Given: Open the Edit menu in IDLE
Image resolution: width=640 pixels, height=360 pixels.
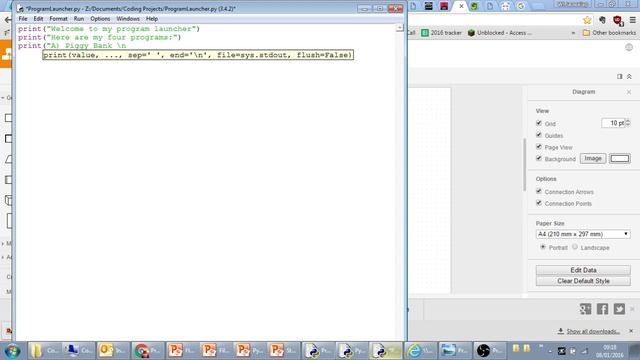Looking at the screenshot, I should pyautogui.click(x=38, y=19).
